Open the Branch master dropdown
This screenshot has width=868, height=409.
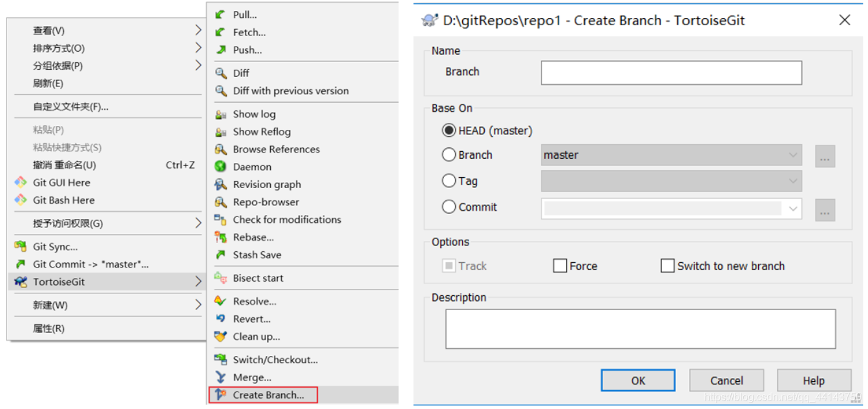pyautogui.click(x=793, y=155)
